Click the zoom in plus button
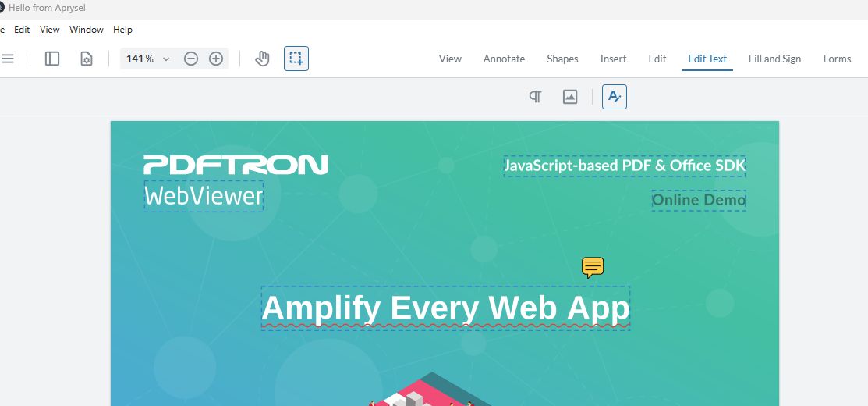 pos(216,59)
